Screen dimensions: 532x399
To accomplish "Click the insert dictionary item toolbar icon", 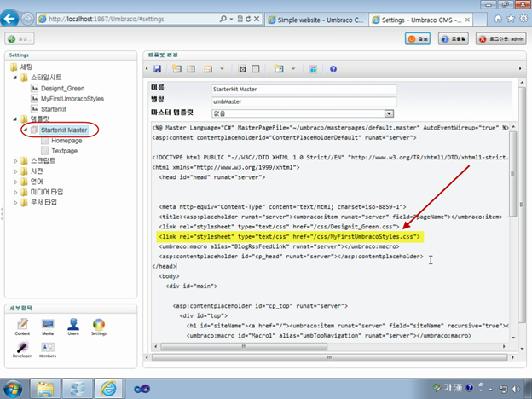I will click(191, 69).
